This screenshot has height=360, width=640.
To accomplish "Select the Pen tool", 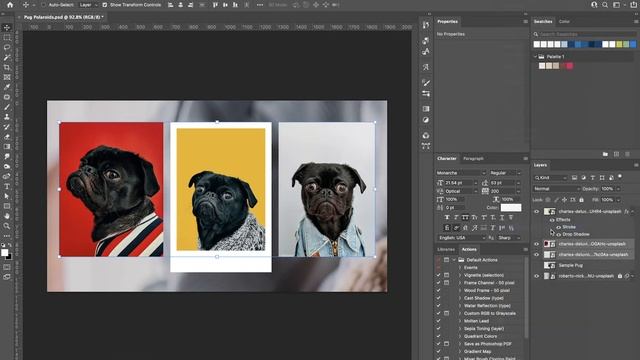I will (x=7, y=176).
